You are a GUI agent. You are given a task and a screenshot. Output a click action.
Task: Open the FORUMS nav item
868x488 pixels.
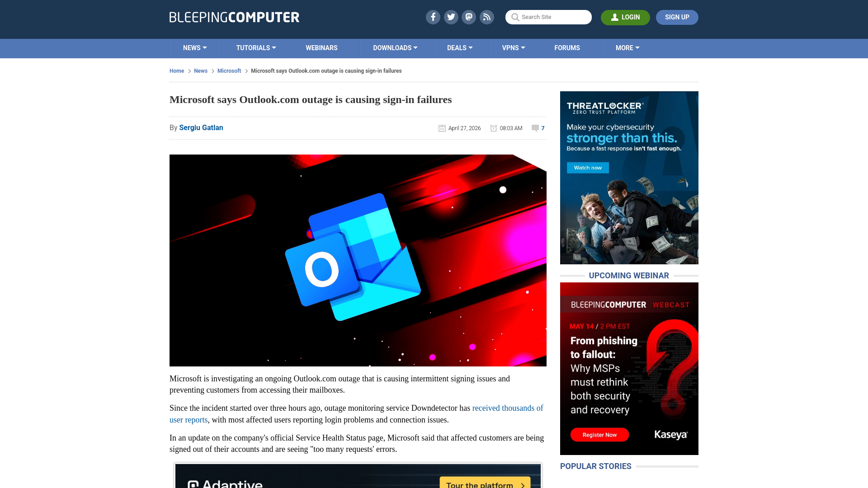coord(567,48)
